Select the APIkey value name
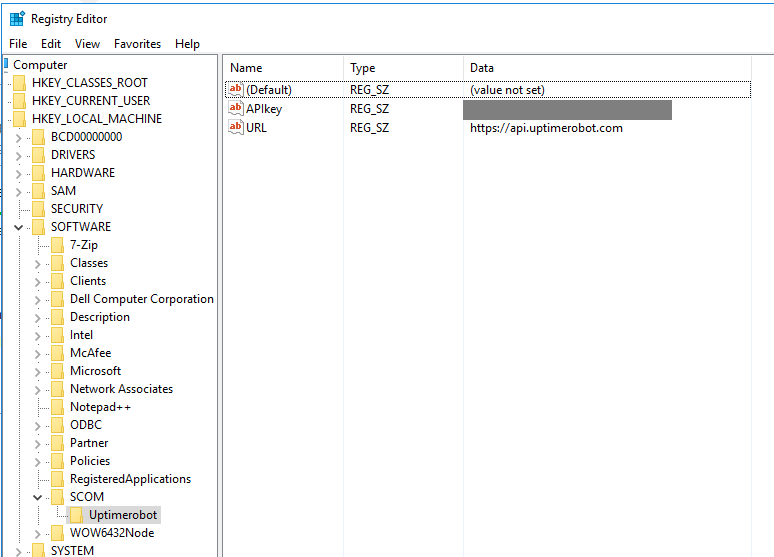 pyautogui.click(x=264, y=109)
